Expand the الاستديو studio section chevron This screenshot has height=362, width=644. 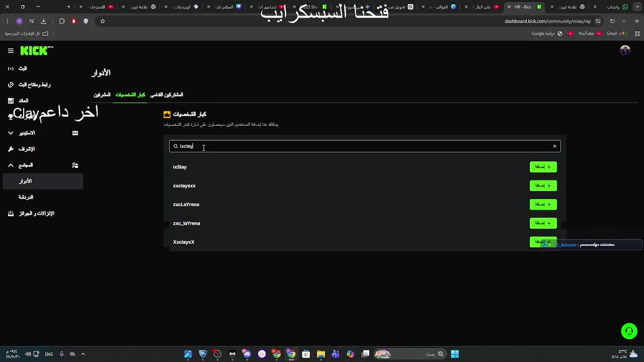coord(11,133)
